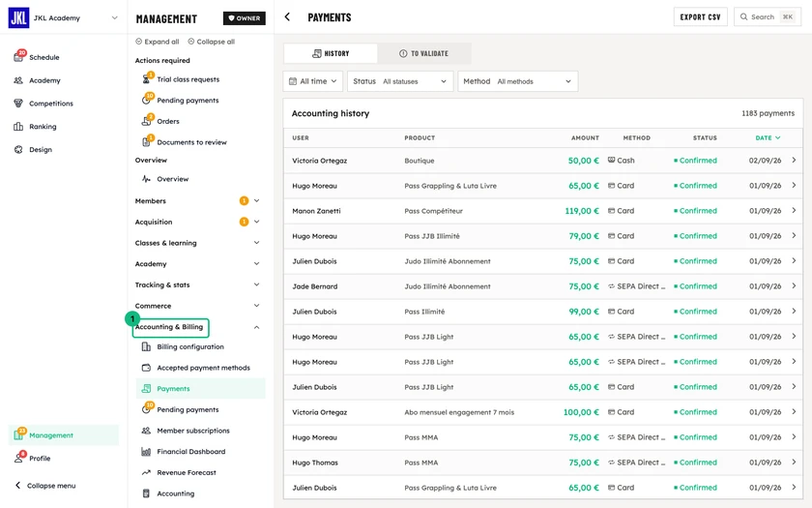Click the Ranking podium icon
The image size is (812, 508).
click(18, 127)
